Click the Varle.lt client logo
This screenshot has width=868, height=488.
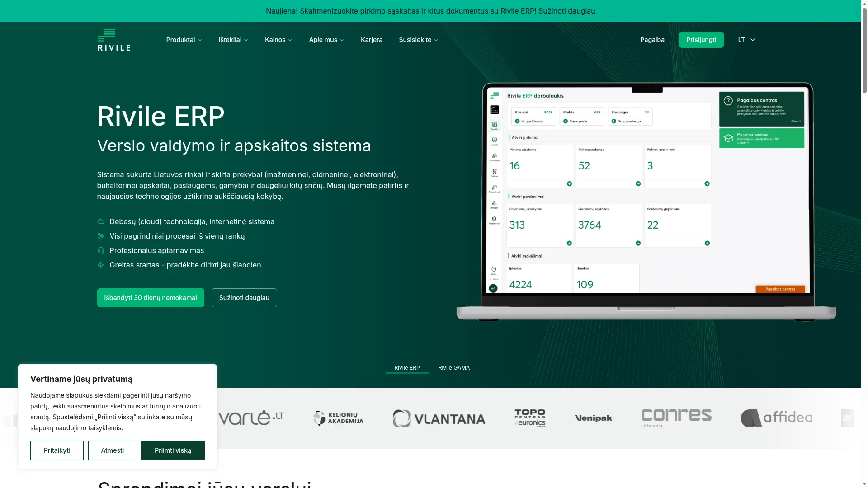[x=251, y=418]
